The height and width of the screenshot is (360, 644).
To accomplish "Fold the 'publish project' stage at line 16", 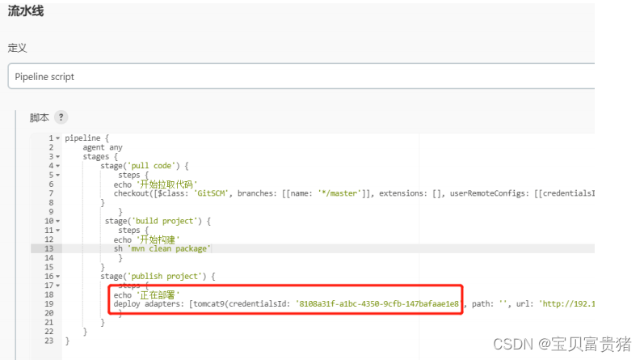I will coord(58,277).
